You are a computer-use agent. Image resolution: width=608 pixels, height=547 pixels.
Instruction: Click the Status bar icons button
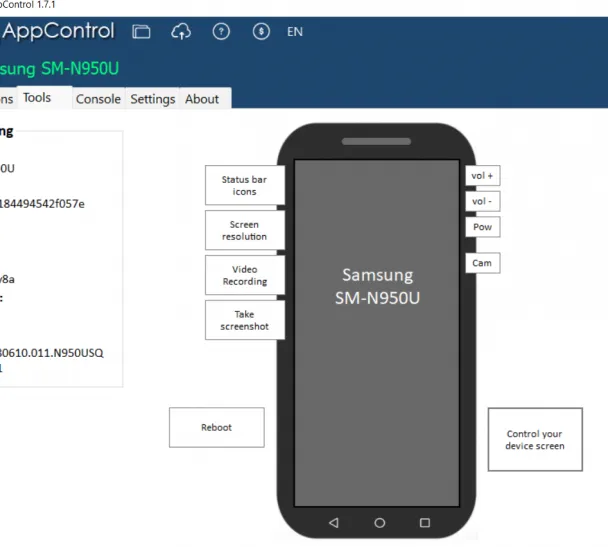(x=245, y=185)
